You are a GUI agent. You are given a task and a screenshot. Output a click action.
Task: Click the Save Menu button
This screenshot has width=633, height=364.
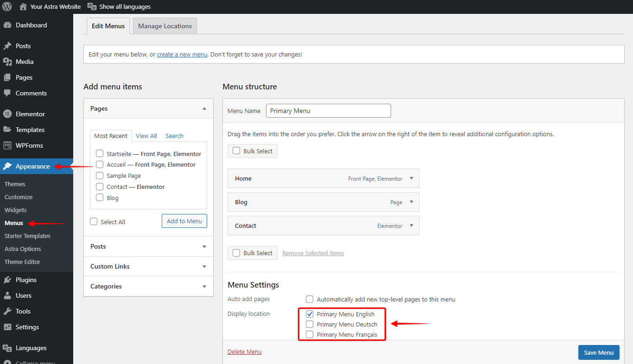click(599, 352)
